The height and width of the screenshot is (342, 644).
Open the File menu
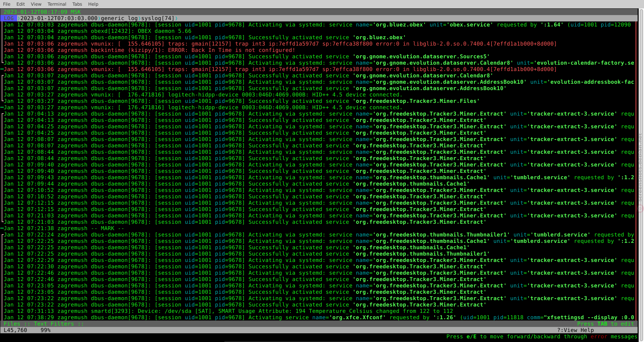tap(7, 4)
